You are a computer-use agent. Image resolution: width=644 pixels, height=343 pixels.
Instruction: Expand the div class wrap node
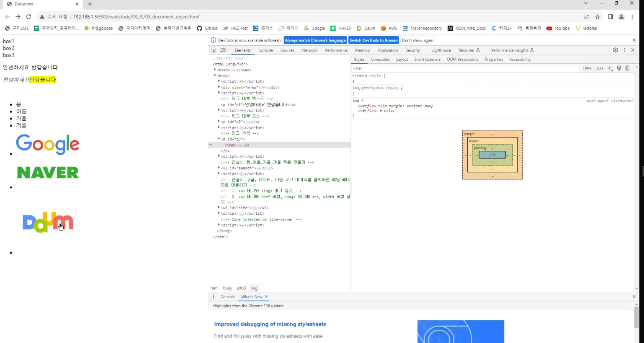click(219, 87)
